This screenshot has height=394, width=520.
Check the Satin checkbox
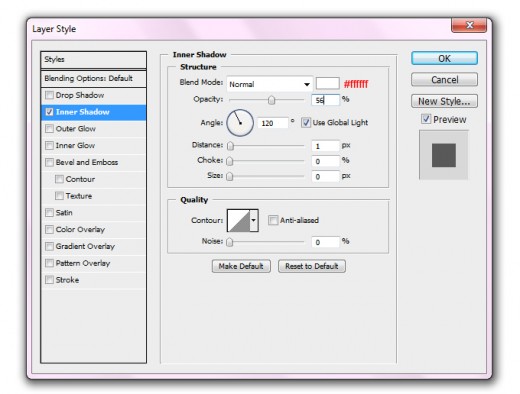pos(49,213)
